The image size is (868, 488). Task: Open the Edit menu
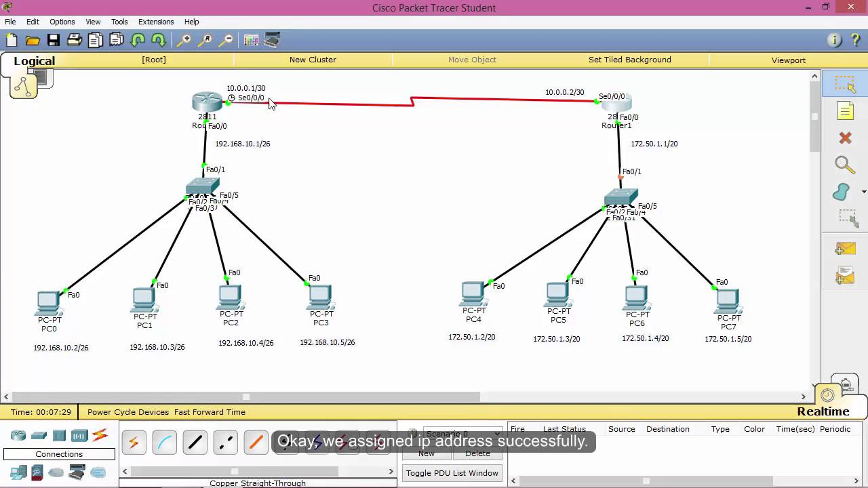click(x=33, y=22)
